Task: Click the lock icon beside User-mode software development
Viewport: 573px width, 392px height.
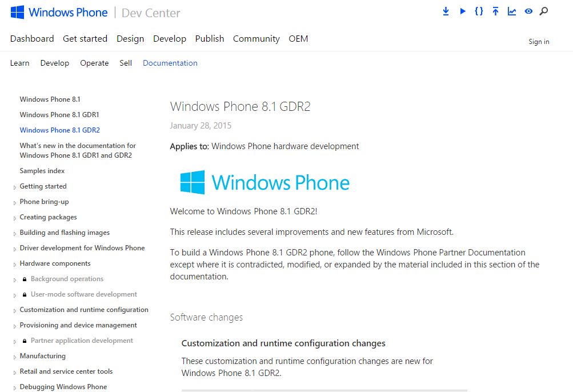Action: pos(25,295)
